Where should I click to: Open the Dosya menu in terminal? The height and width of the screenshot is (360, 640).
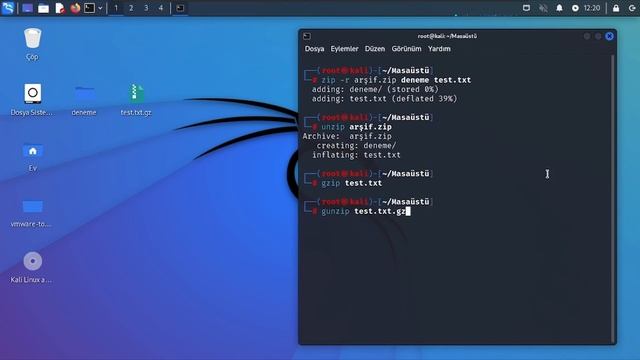pyautogui.click(x=314, y=49)
